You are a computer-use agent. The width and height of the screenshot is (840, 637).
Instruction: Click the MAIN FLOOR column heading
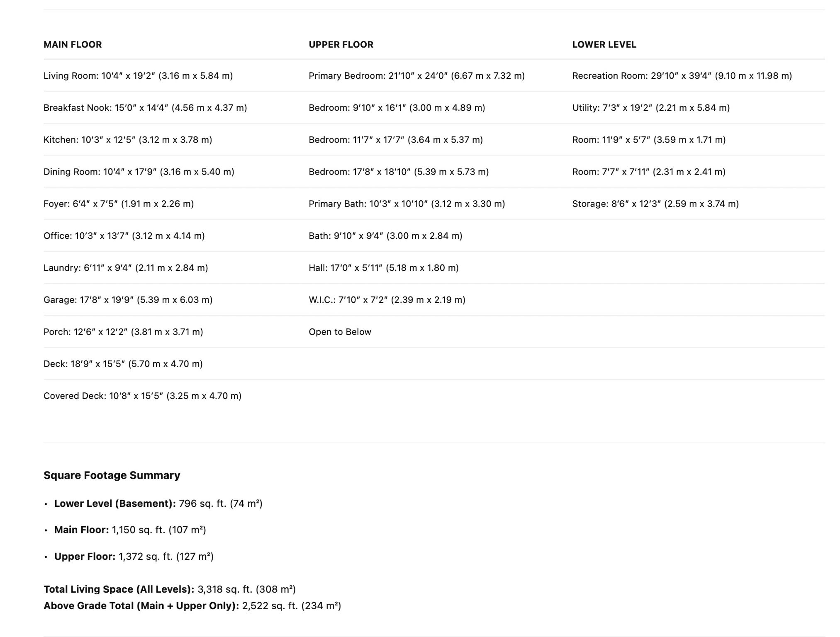73,44
